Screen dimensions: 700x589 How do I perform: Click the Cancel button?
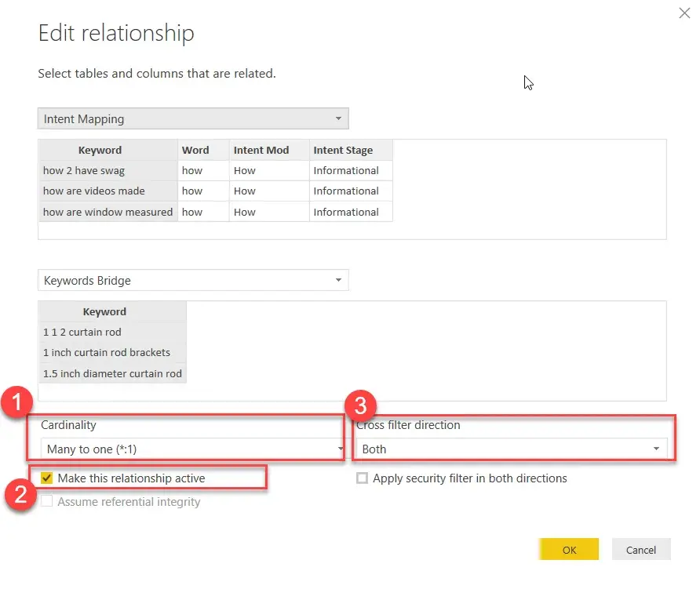point(640,549)
